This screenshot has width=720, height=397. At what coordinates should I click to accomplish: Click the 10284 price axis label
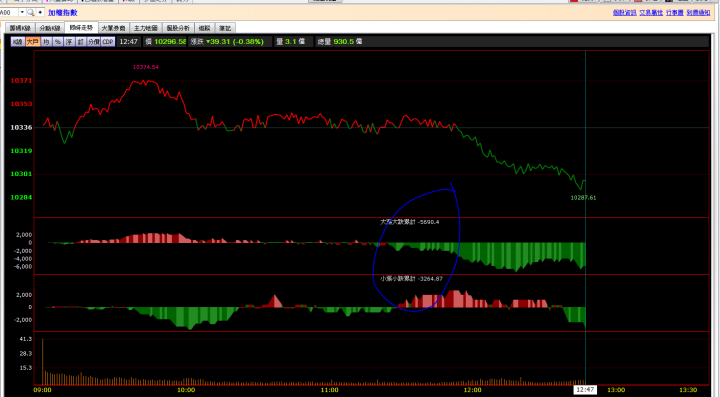tap(22, 197)
